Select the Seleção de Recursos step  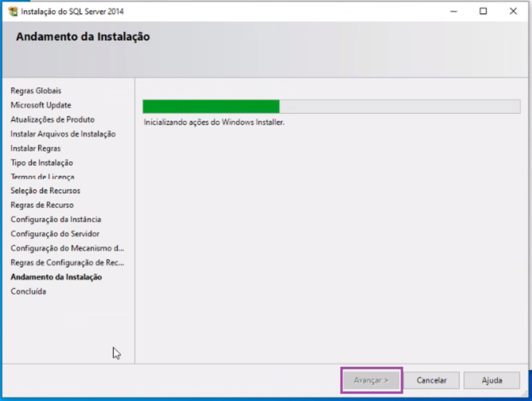coord(46,191)
